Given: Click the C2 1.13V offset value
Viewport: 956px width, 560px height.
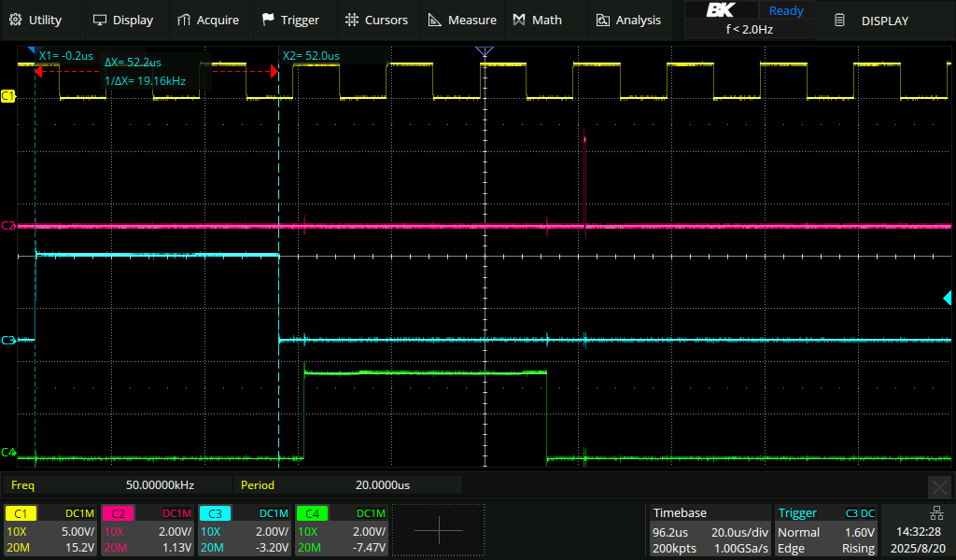Looking at the screenshot, I should pyautogui.click(x=176, y=548).
